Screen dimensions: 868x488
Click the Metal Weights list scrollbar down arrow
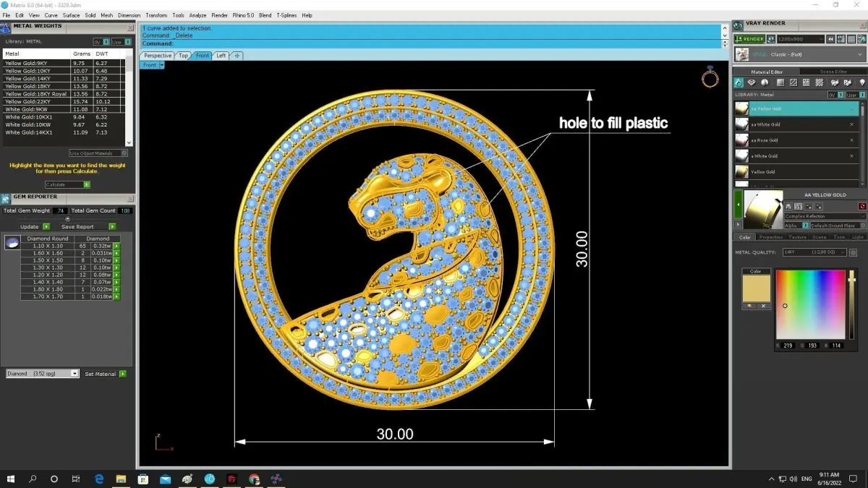(129, 143)
